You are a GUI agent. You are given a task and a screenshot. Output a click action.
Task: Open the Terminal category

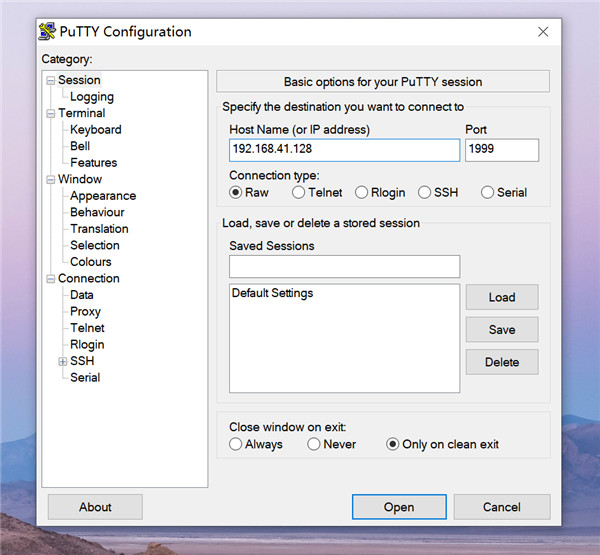coord(82,113)
